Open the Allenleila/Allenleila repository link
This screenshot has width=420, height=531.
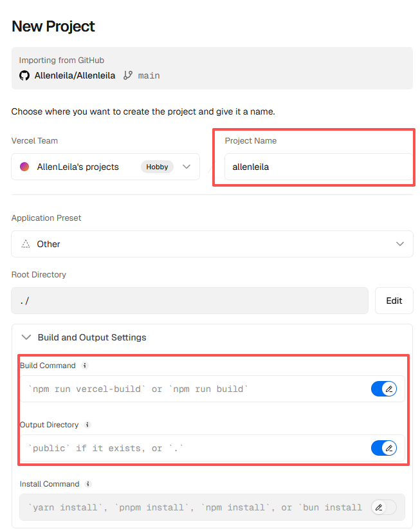[75, 75]
